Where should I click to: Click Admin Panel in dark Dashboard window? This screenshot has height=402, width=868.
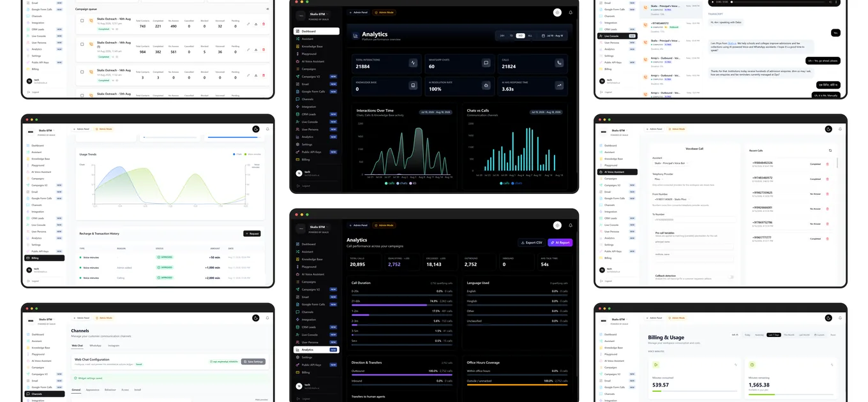(359, 12)
